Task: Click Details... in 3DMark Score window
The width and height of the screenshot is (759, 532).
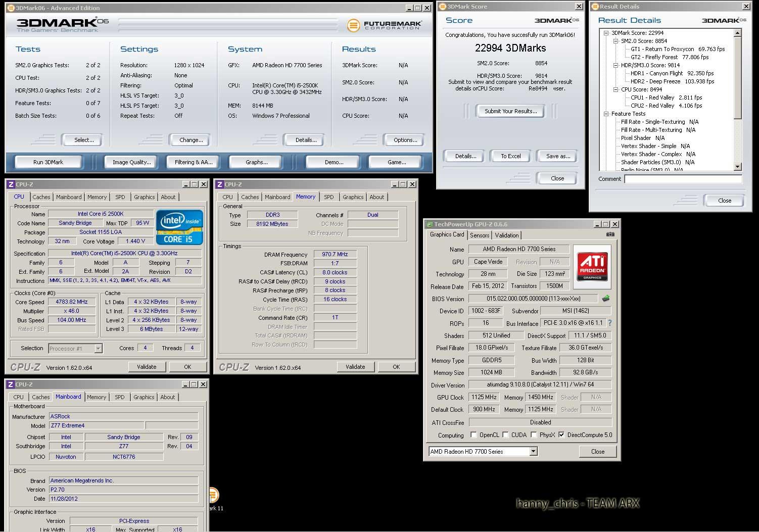Action: (465, 156)
